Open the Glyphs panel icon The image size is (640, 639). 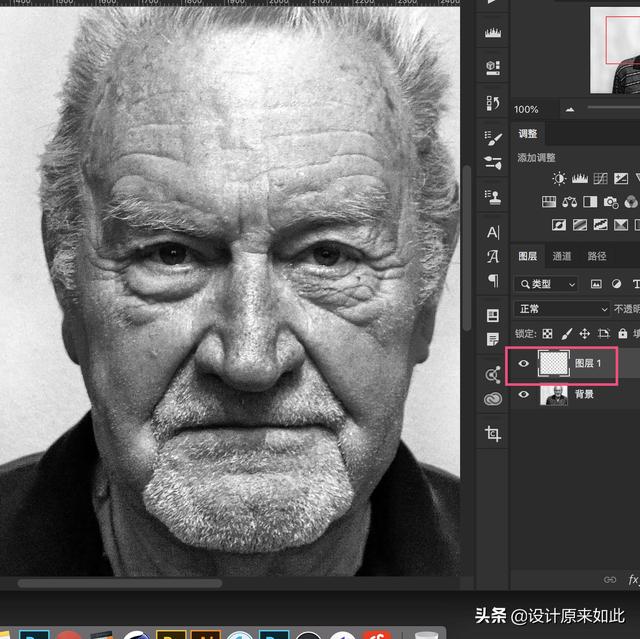coord(493,256)
